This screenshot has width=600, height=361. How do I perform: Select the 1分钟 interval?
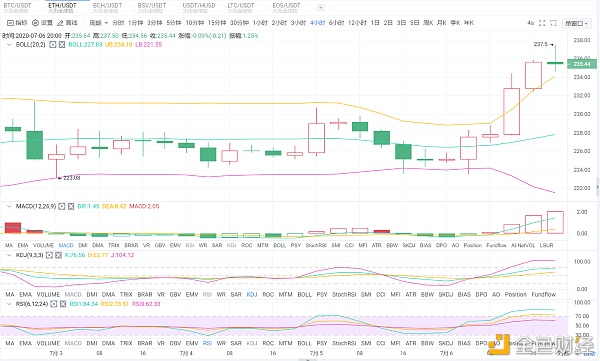click(135, 23)
